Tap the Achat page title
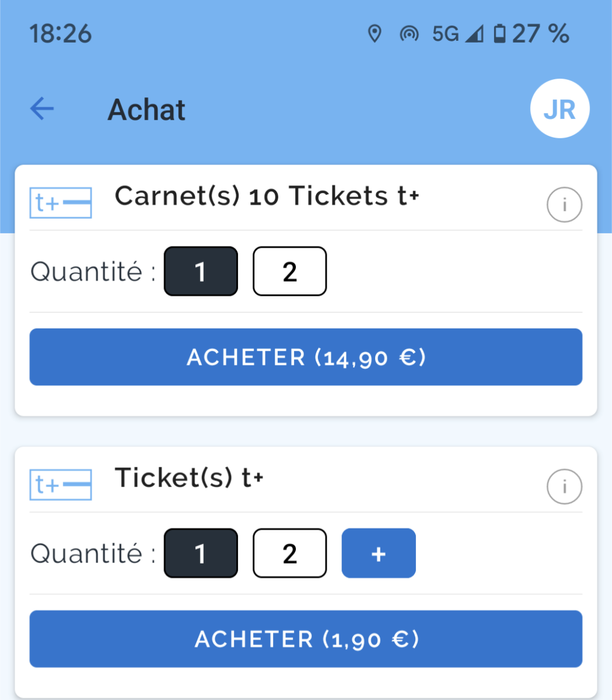This screenshot has height=700, width=612. [147, 110]
